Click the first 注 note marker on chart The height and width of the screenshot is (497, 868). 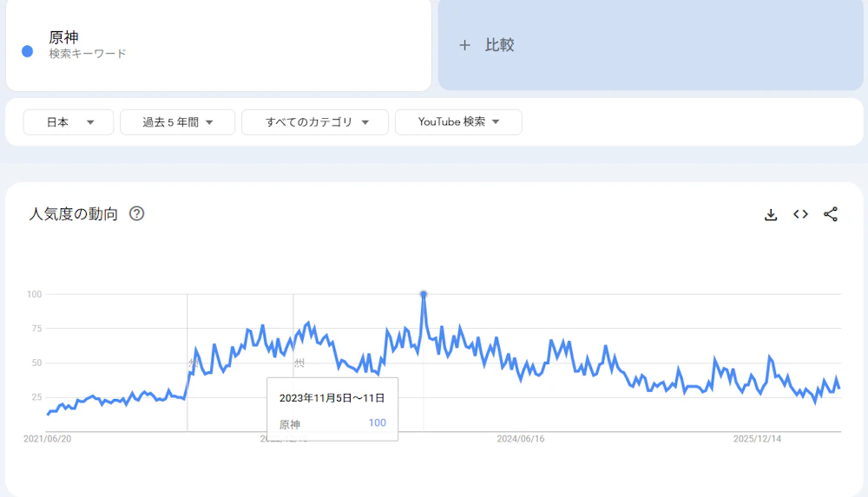point(194,363)
